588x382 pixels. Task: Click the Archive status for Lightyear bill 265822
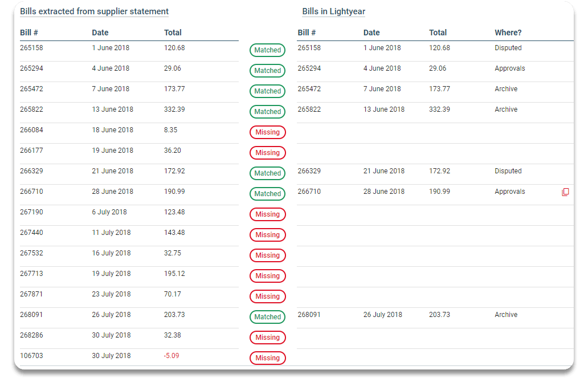pos(506,109)
